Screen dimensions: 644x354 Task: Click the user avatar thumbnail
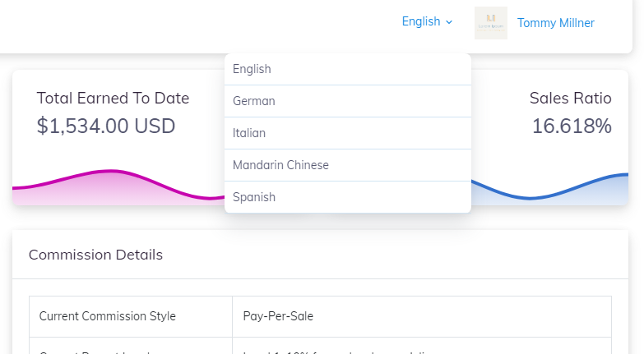[x=491, y=23]
